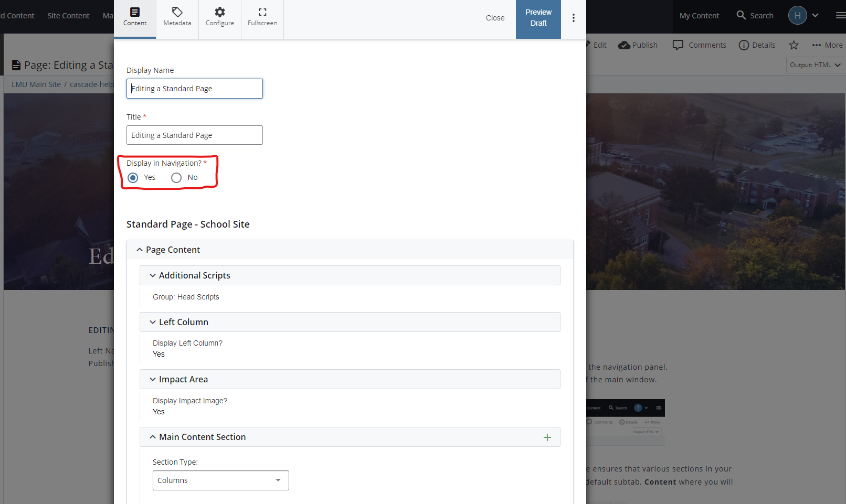Select No for Display in Navigation
The image size is (846, 504).
click(176, 178)
